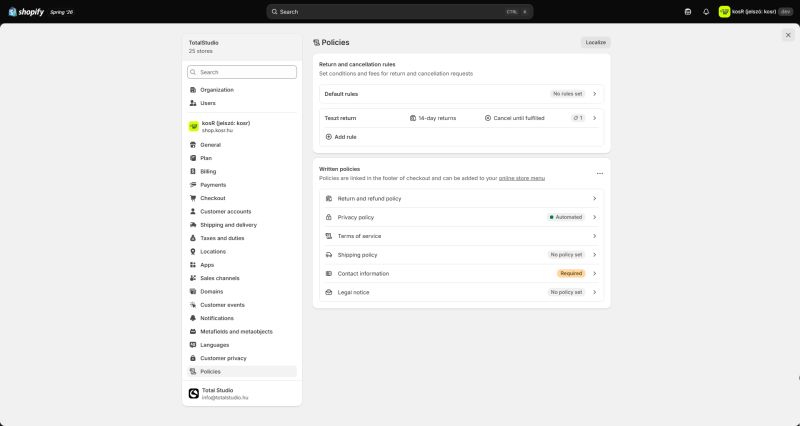Image resolution: width=800 pixels, height=426 pixels.
Task: Click the settings sidebar Search box
Action: point(242,72)
